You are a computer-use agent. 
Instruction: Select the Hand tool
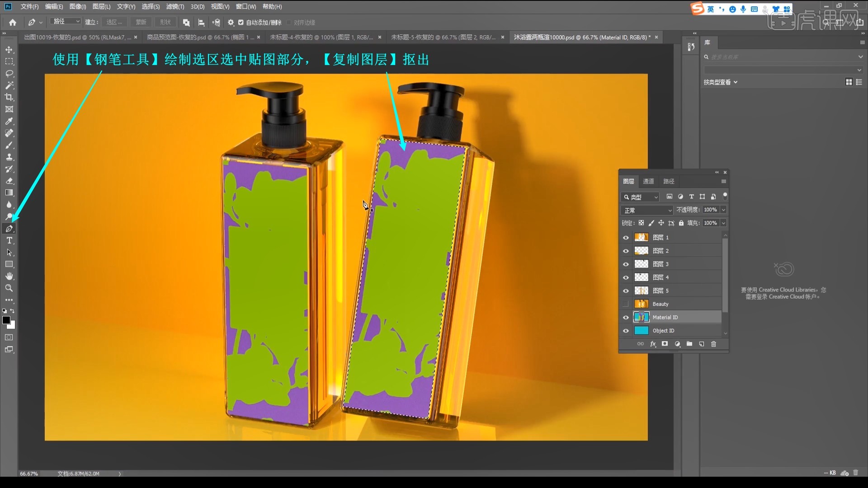tap(9, 276)
